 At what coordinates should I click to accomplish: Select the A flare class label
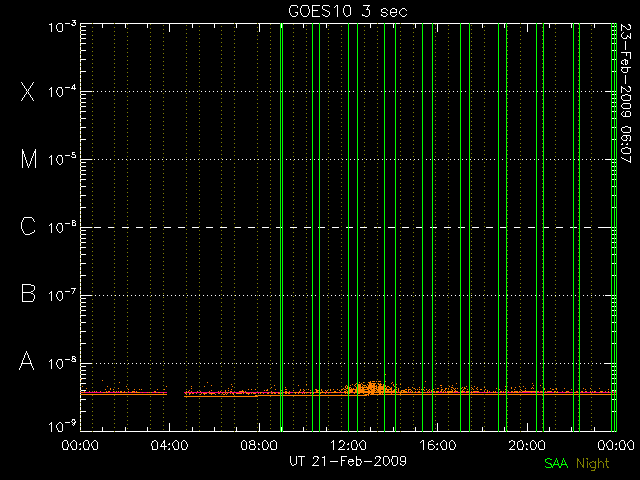click(x=27, y=361)
